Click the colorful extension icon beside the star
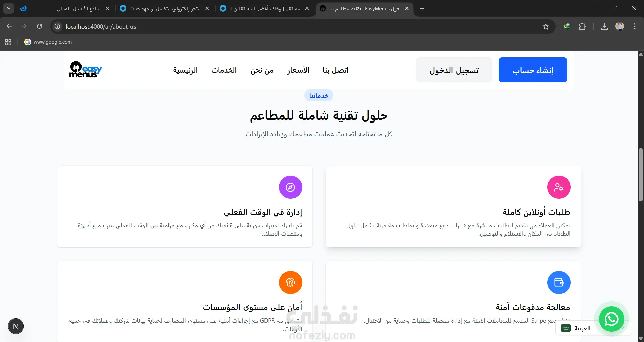 click(567, 26)
